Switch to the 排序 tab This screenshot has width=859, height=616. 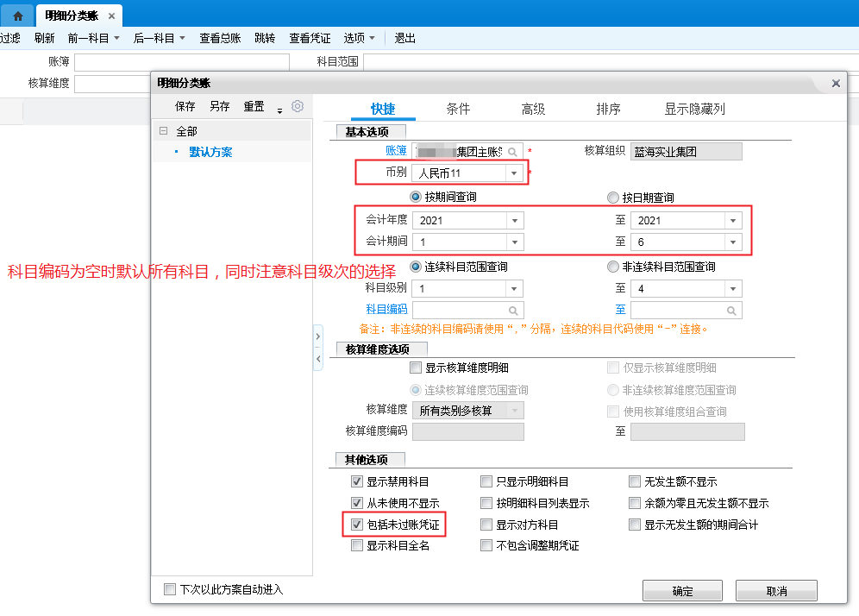coord(609,109)
